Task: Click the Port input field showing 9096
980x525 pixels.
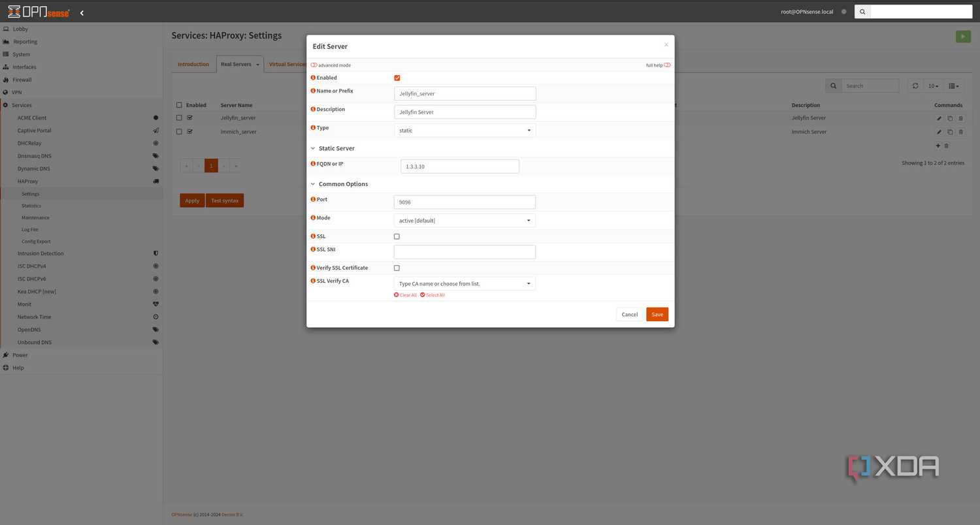Action: (x=465, y=202)
